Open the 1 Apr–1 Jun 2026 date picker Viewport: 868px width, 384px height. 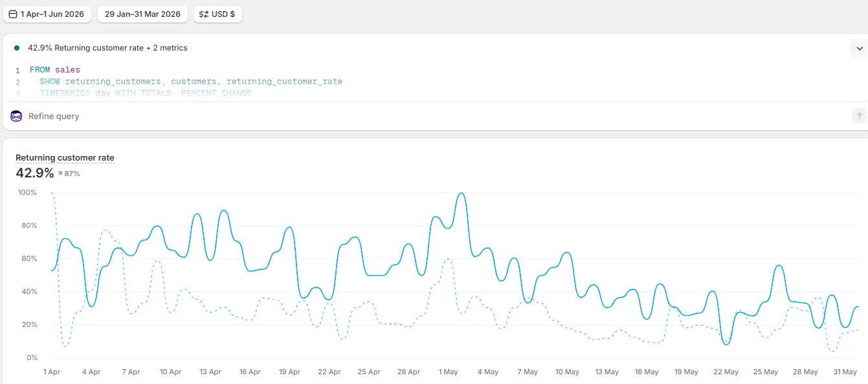(47, 14)
